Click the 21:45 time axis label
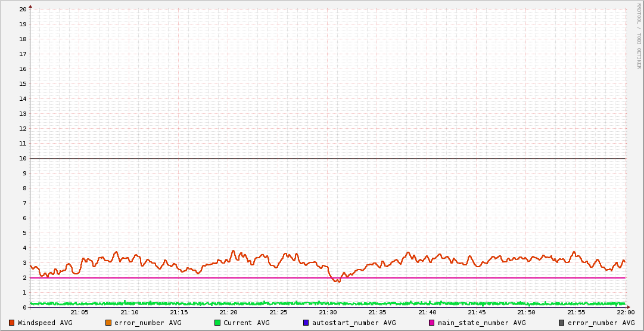This screenshot has height=331, width=644. 477,313
